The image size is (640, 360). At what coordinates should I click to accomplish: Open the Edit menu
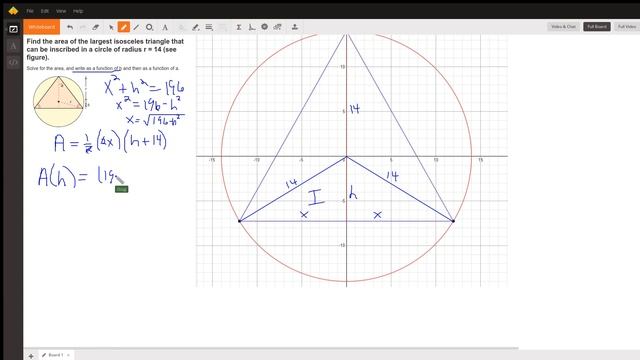45,11
